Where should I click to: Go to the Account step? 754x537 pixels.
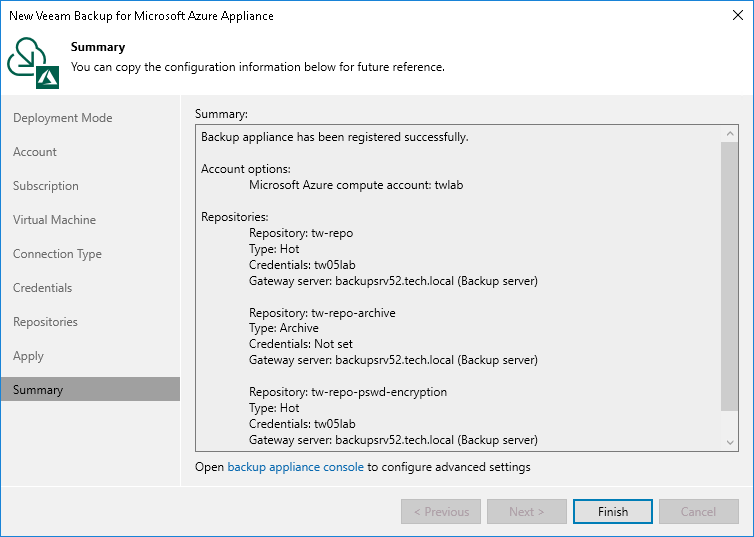35,152
